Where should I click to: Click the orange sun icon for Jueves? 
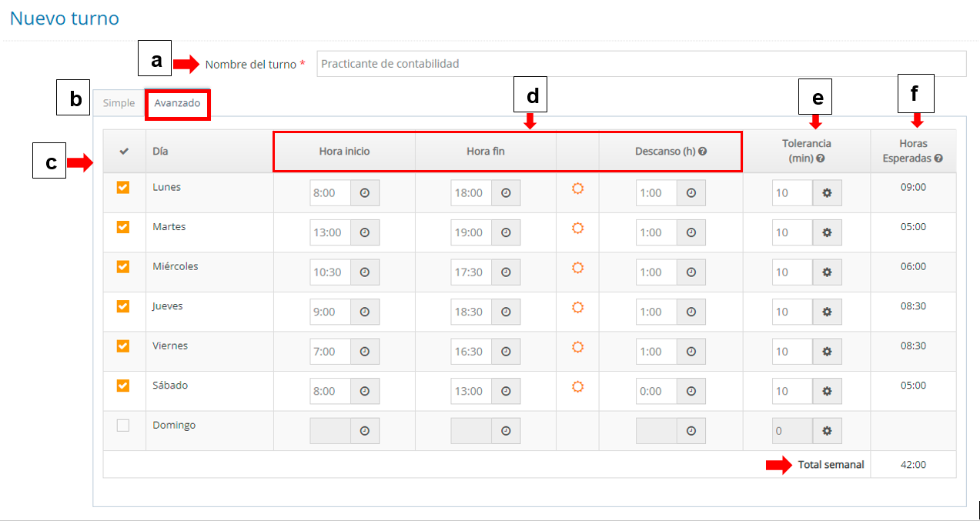pyautogui.click(x=577, y=307)
